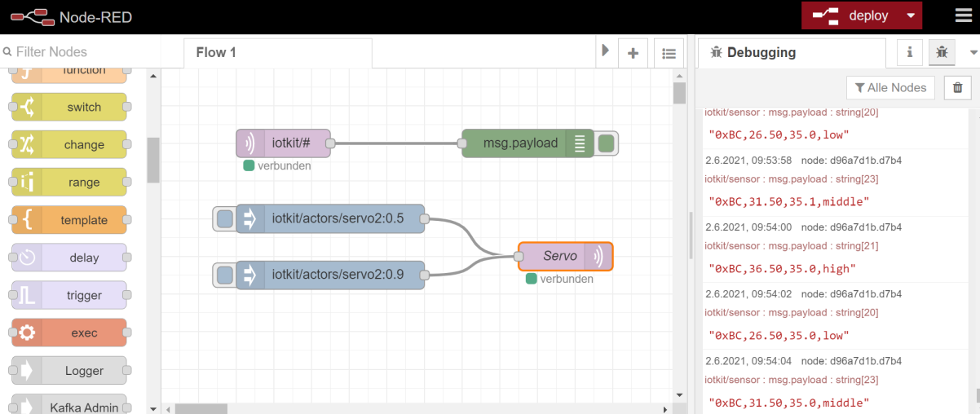Expand the sidebar tabs dropdown arrow
Viewport: 980px width, 414px height.
coord(973,53)
